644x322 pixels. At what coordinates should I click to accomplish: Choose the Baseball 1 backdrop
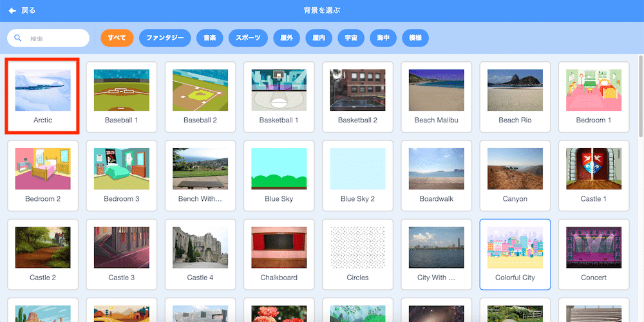pos(122,97)
